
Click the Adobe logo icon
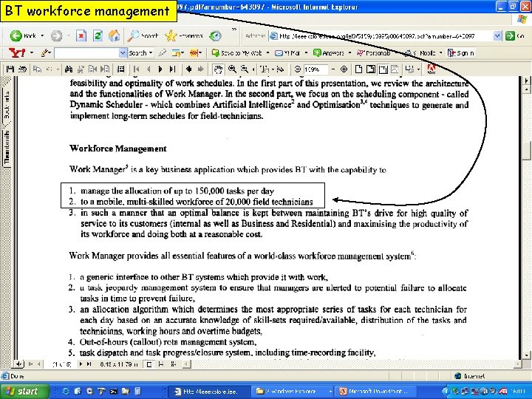[x=432, y=69]
